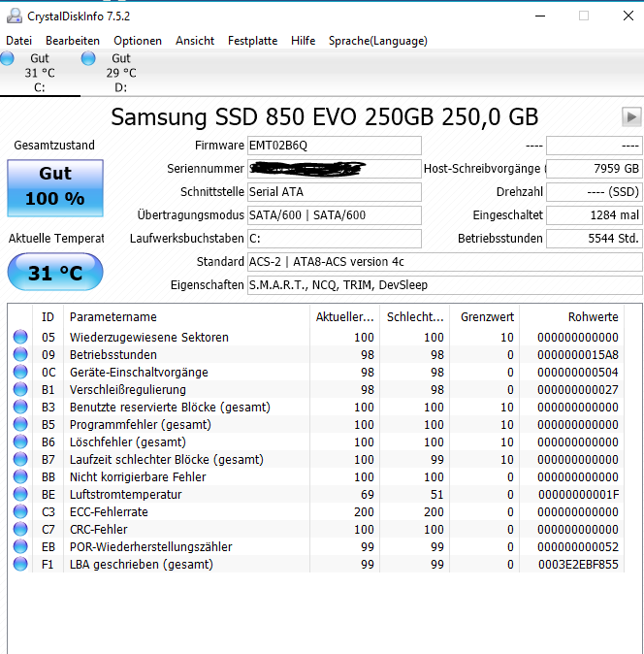Click the Grenzwert column header
The width and height of the screenshot is (644, 654).
point(485,317)
